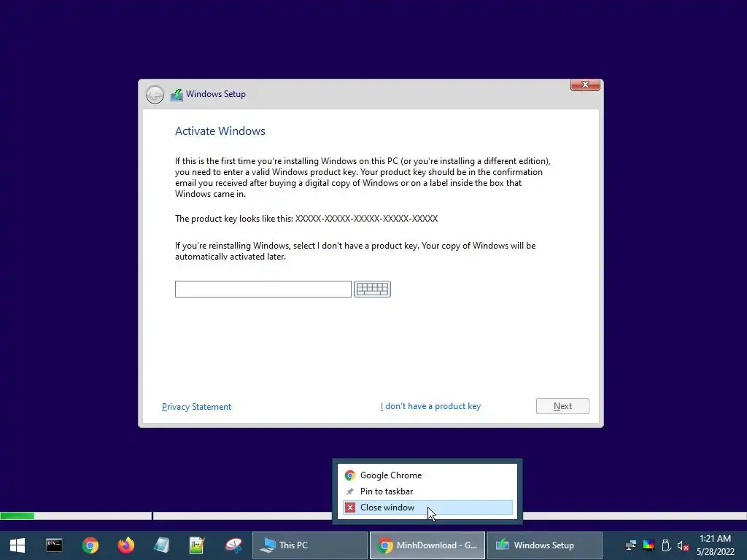Choose Pin to taskbar in jump list
The image size is (747, 560).
click(427, 491)
